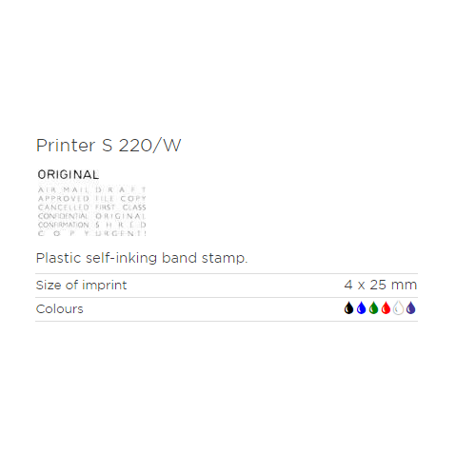Click the bold ORIGINAL sample imprint

[x=69, y=174]
